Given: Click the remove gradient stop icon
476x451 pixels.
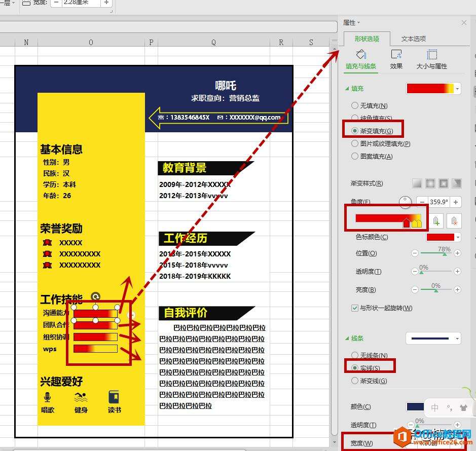Looking at the screenshot, I should [x=454, y=220].
